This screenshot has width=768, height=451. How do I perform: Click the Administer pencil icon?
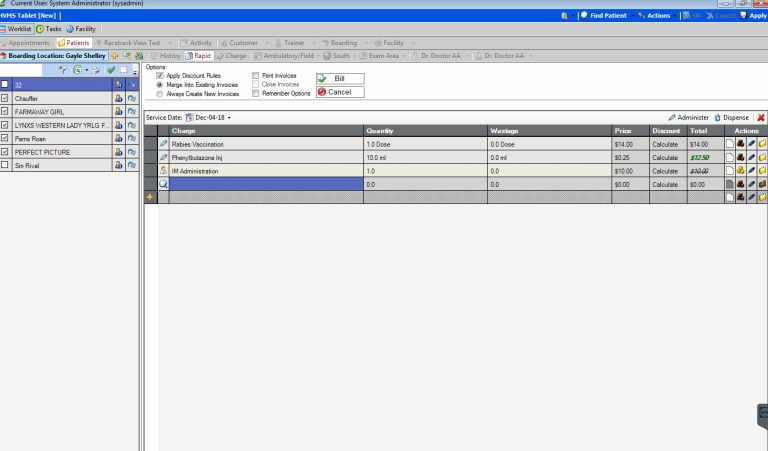tap(672, 118)
